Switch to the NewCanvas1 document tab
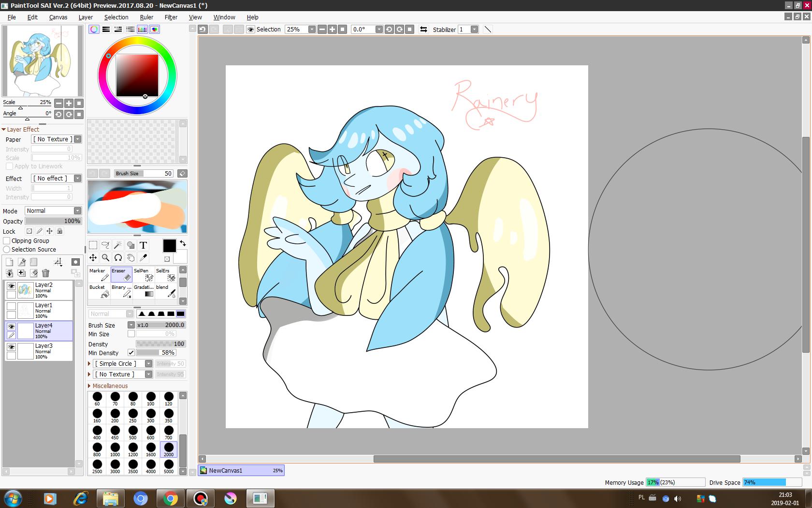 [241, 470]
